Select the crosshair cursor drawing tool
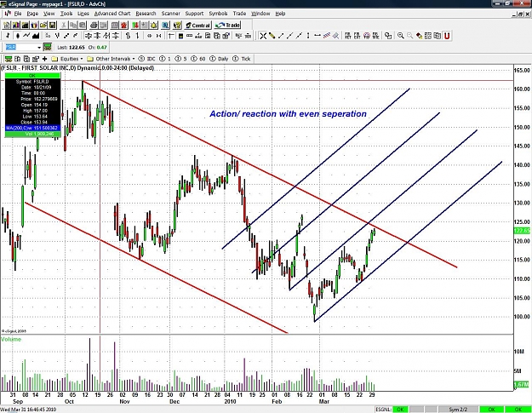 point(263,36)
